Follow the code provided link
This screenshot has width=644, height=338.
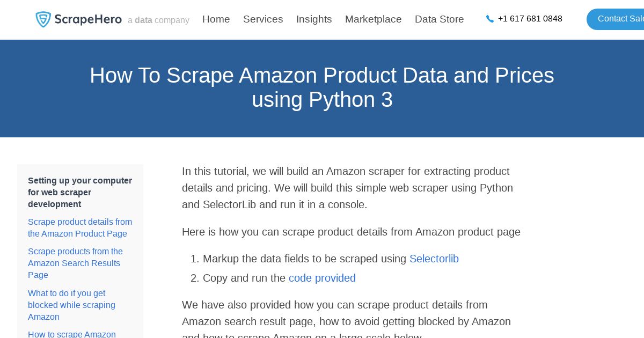pyautogui.click(x=322, y=278)
